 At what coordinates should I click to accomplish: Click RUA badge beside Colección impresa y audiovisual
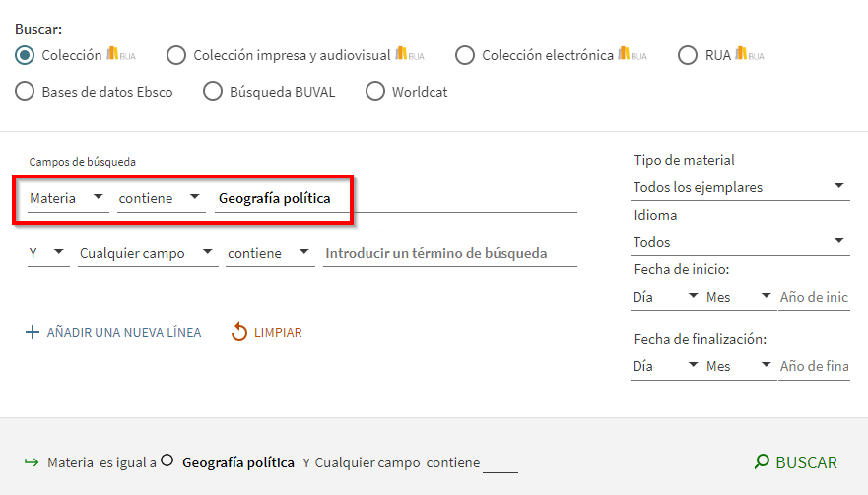tap(409, 55)
